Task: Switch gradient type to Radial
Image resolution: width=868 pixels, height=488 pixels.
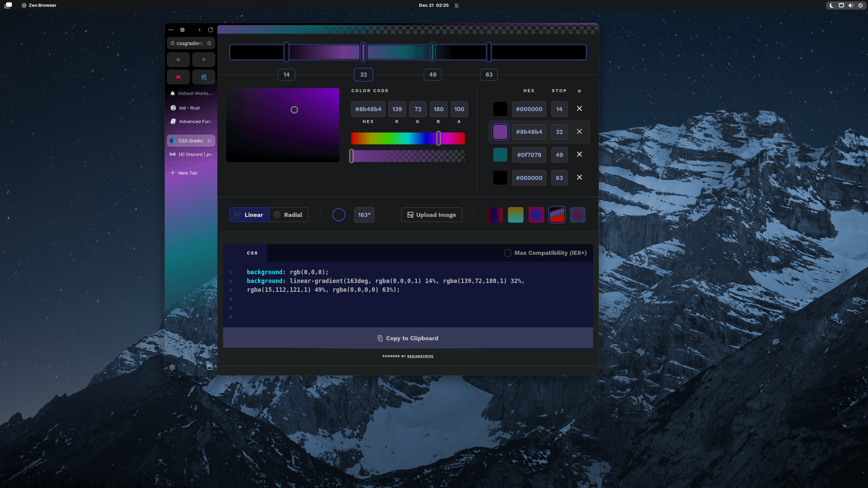Action: (x=289, y=215)
